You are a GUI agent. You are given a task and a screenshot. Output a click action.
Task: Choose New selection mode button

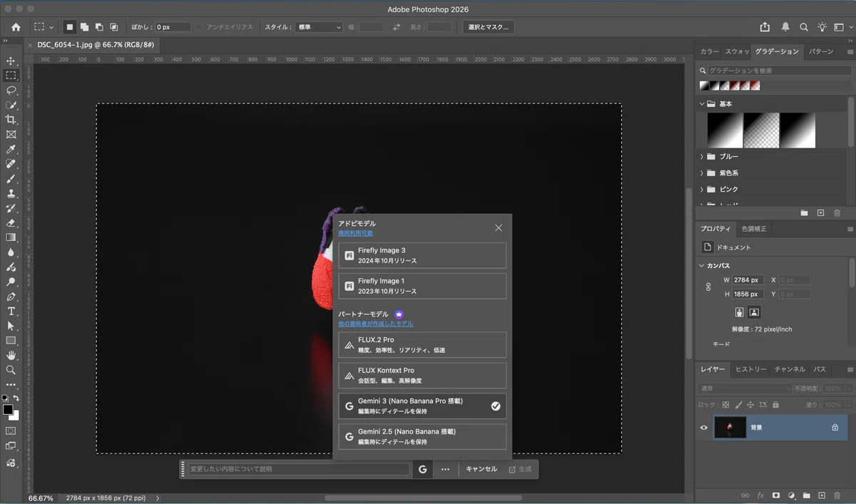pos(69,27)
